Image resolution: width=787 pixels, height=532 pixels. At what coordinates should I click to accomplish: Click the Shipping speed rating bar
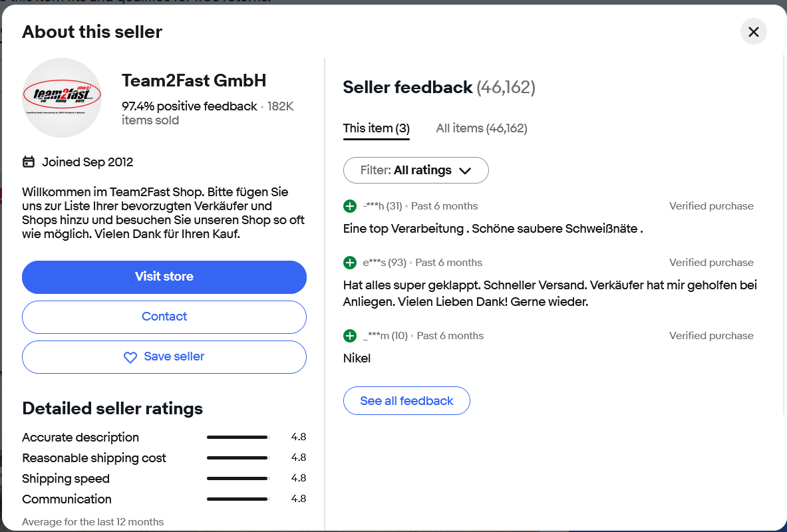tap(237, 479)
